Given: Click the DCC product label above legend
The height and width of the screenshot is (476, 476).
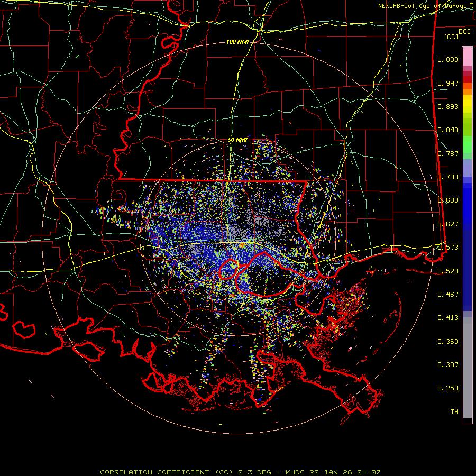Looking at the screenshot, I should point(464,32).
